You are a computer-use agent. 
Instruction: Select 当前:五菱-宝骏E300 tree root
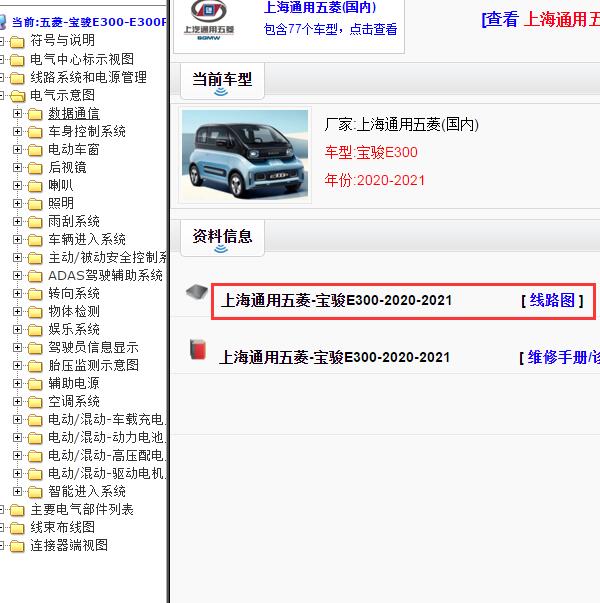(89, 22)
